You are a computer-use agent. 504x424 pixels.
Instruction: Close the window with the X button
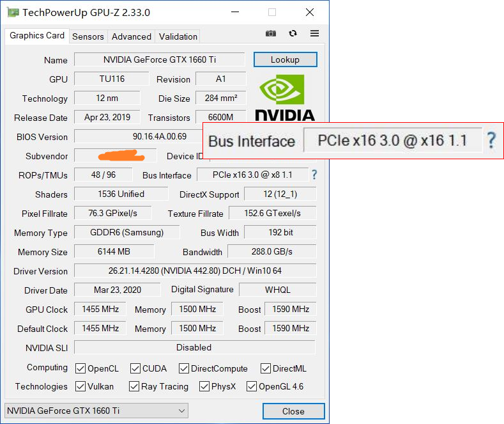point(310,12)
